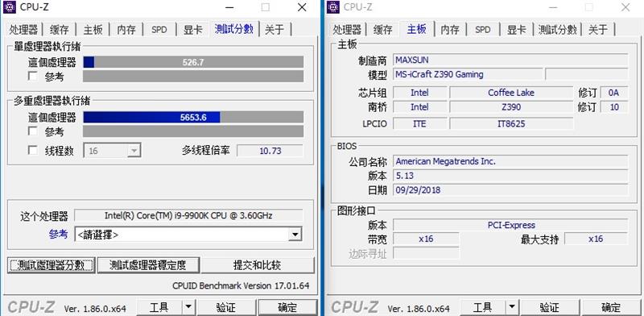644x316 pixels.
Task: Click the 多线程倍率 value 10.73
Action: (x=270, y=151)
